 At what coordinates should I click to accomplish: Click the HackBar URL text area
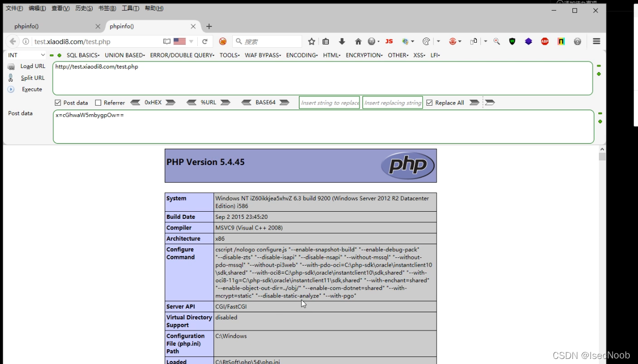[x=323, y=78]
